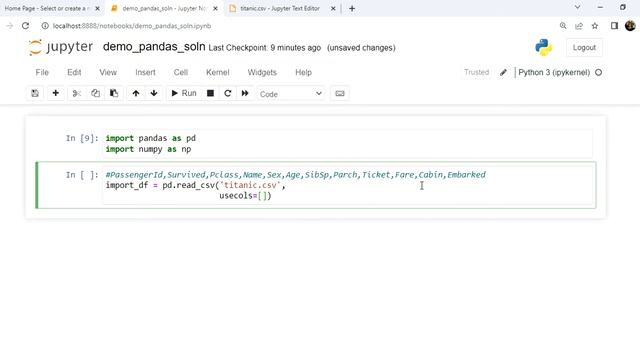Close the titanic.csv browser tab
The image size is (640, 360).
(x=333, y=8)
